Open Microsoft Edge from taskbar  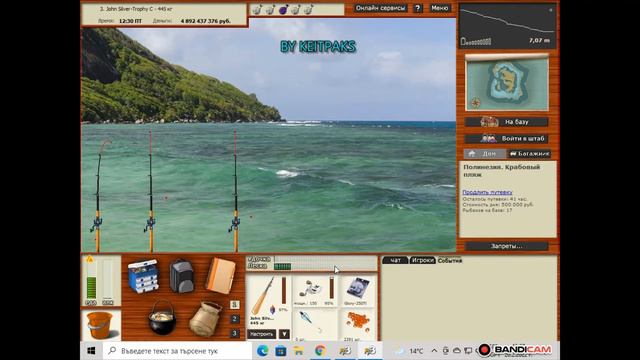pos(262,351)
